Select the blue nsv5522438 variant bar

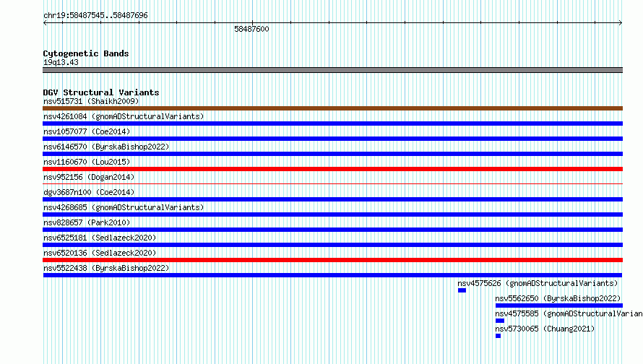332,275
